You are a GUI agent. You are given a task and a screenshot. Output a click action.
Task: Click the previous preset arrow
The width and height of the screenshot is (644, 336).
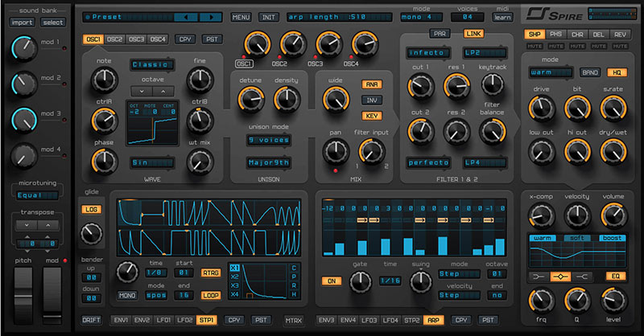(187, 16)
